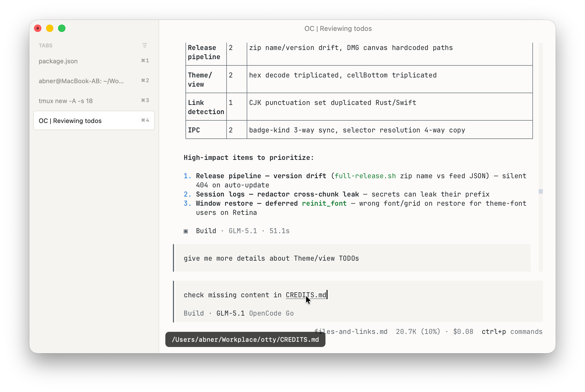Click the '$0.08' cost value
585x392 pixels.
(x=463, y=332)
